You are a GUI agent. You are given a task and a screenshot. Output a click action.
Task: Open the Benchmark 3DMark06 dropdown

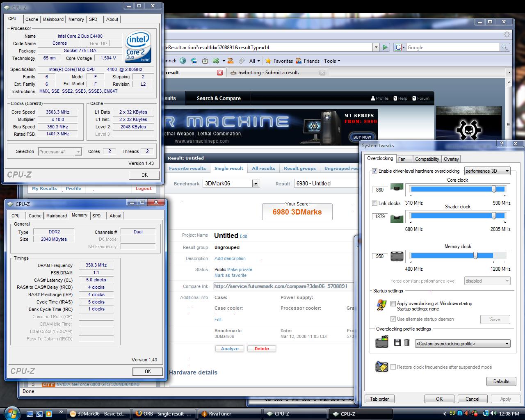[x=231, y=183]
